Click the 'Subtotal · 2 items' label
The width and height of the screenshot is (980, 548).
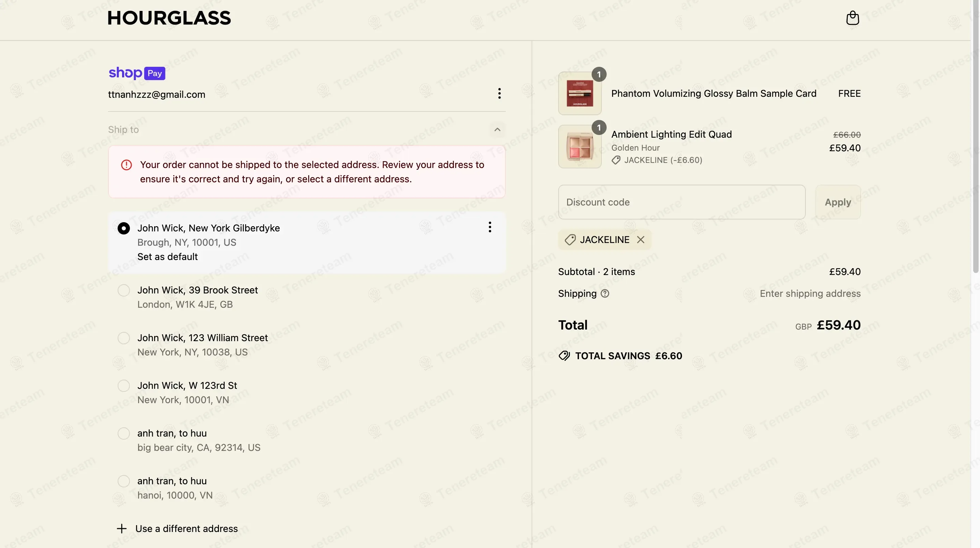(596, 272)
